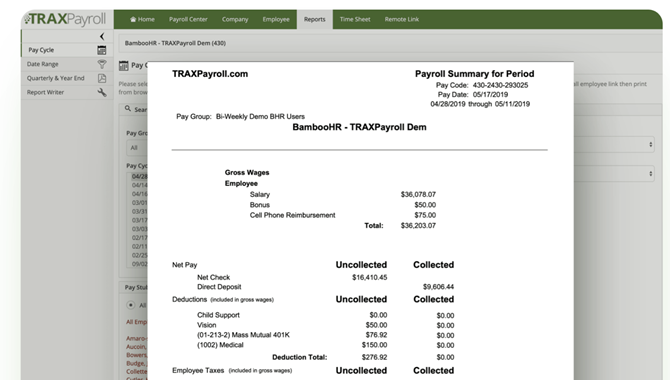The width and height of the screenshot is (670, 380).
Task: Click Bi-Weekly Demo BHR Users pay group
Action: point(260,116)
